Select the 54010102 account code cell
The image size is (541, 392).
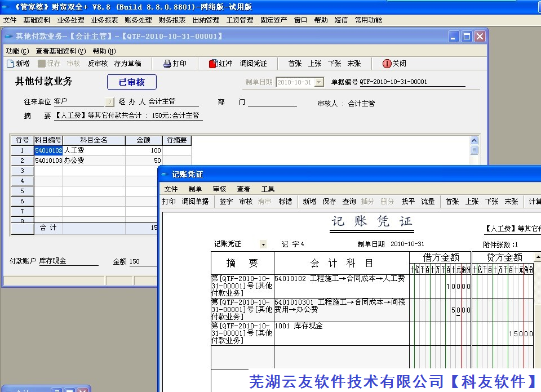pyautogui.click(x=48, y=151)
